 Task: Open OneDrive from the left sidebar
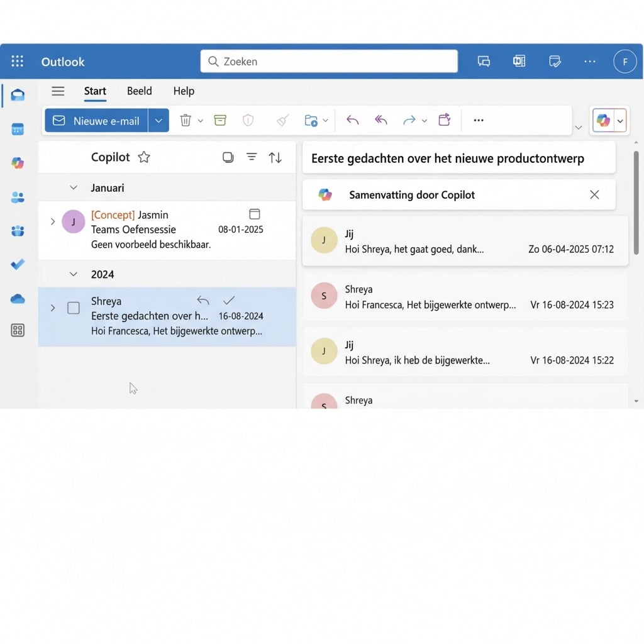[18, 298]
